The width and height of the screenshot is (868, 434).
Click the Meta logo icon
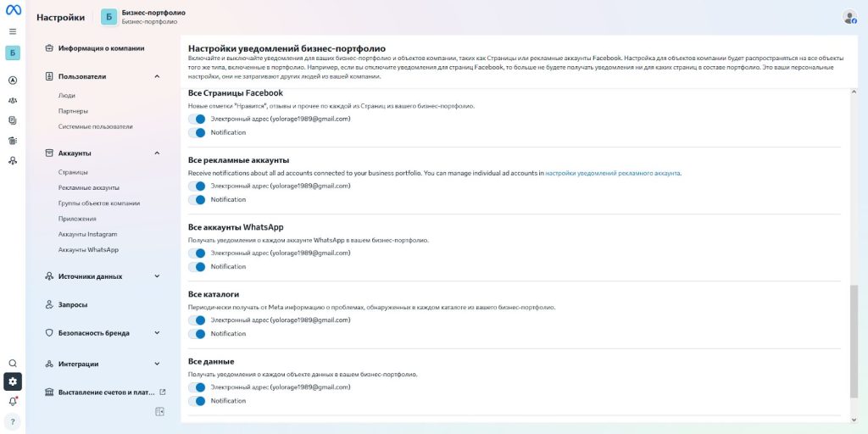pyautogui.click(x=13, y=10)
